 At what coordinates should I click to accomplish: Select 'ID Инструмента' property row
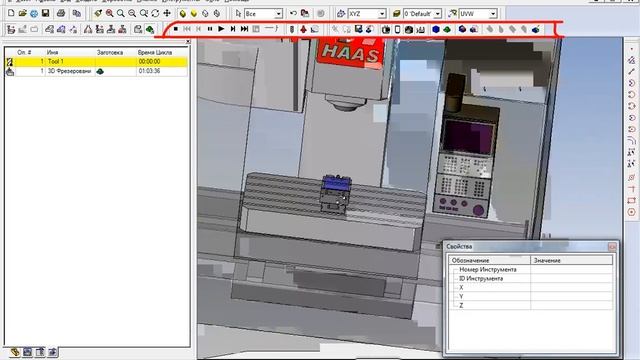(531, 278)
